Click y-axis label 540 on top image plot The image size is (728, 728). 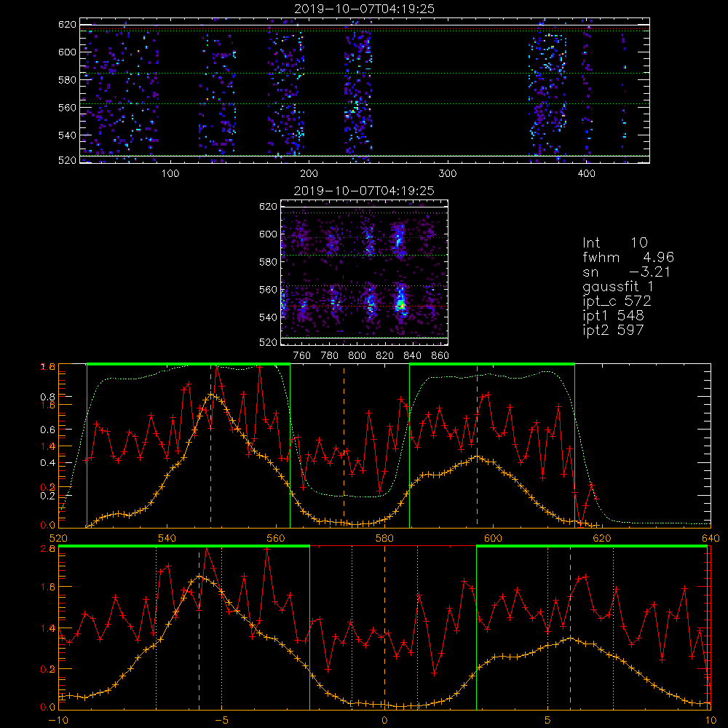point(67,135)
